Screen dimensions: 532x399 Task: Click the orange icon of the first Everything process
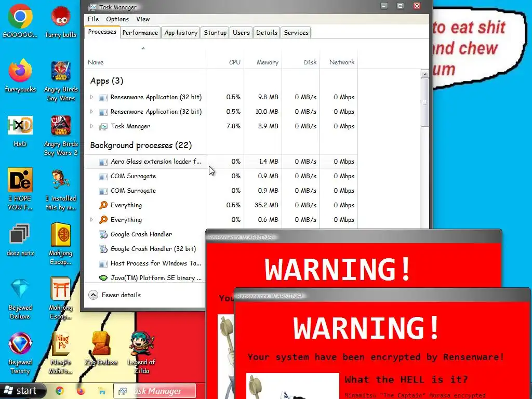103,205
